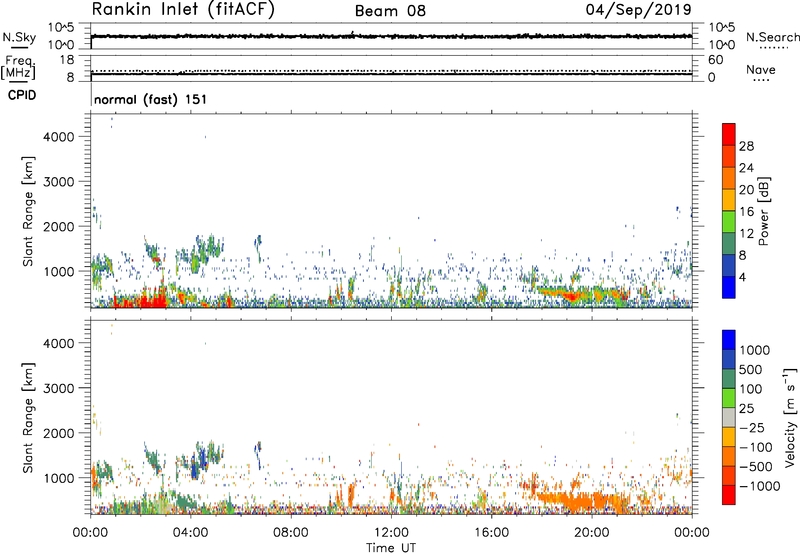Click the "08:00" time tick label

[290, 533]
